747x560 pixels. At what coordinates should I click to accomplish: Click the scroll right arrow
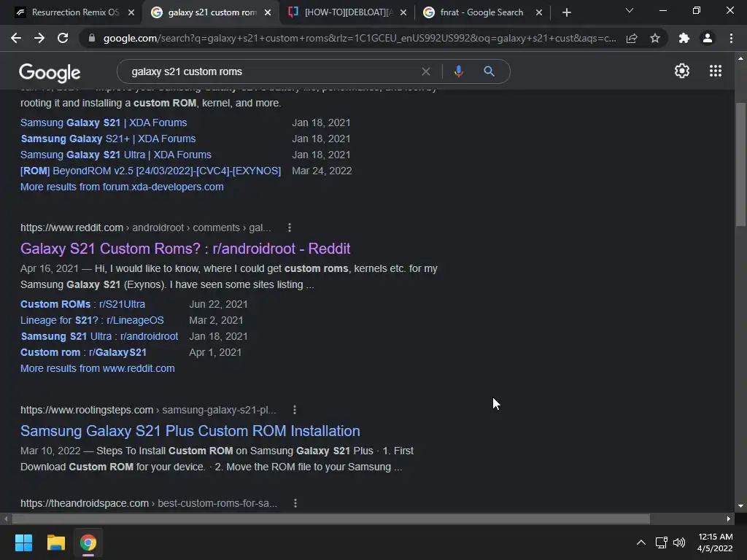point(729,518)
